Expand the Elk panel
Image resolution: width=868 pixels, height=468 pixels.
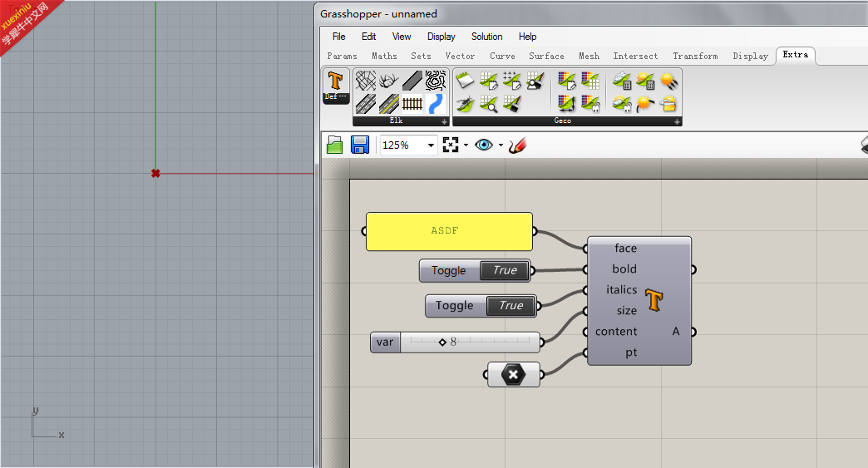pyautogui.click(x=444, y=121)
